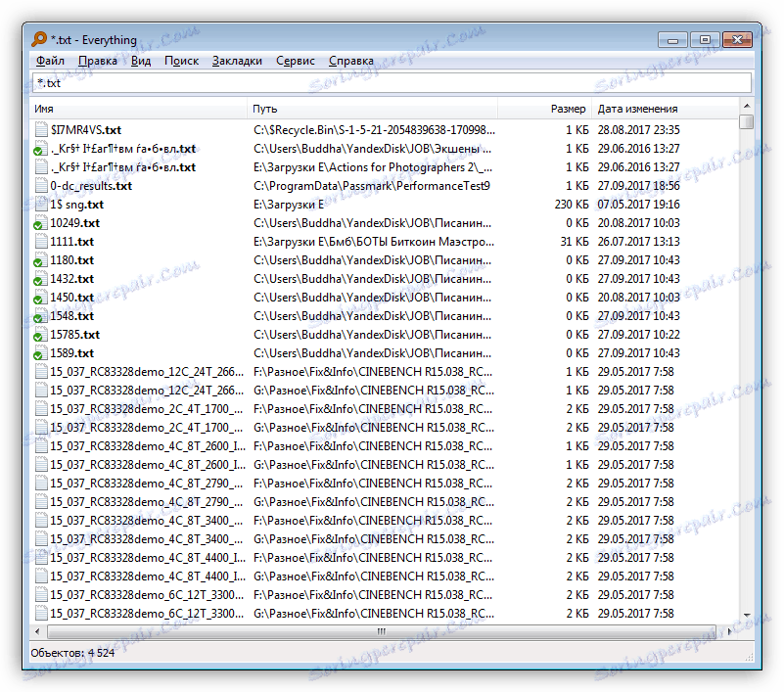Open the Вид menu
The height and width of the screenshot is (692, 784).
tap(141, 61)
